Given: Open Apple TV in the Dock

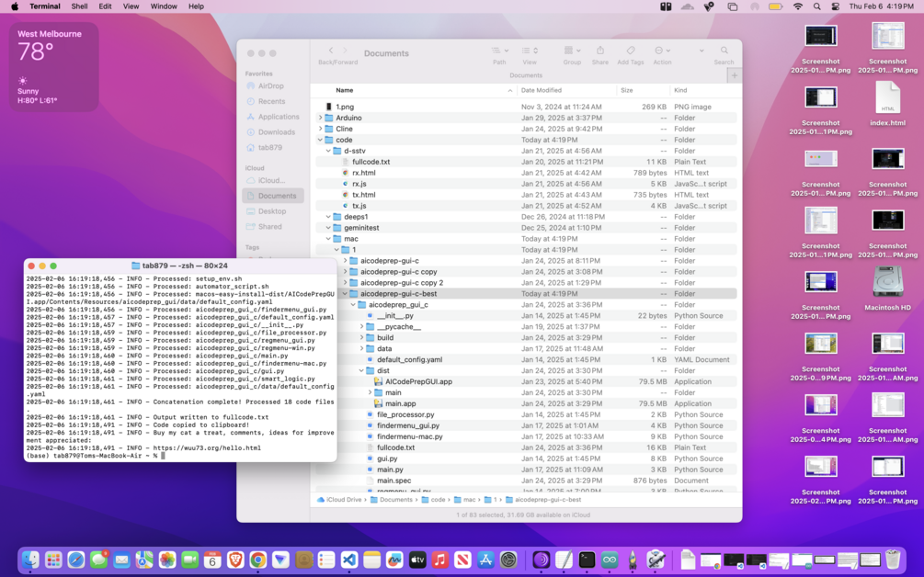Looking at the screenshot, I should 417,560.
